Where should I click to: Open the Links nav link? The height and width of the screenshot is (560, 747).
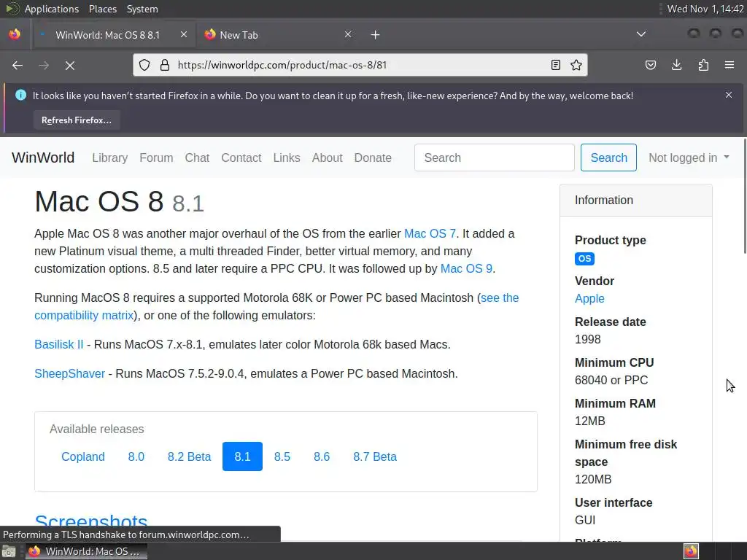pos(287,157)
